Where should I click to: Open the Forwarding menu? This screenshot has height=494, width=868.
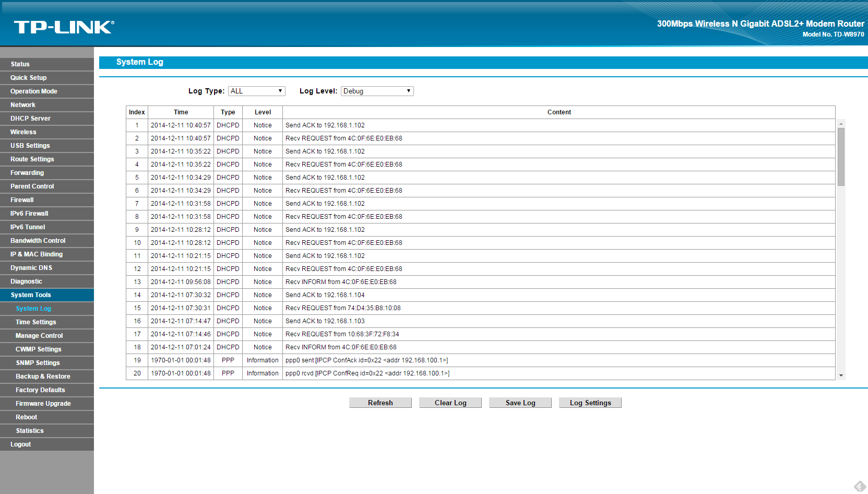coord(47,173)
